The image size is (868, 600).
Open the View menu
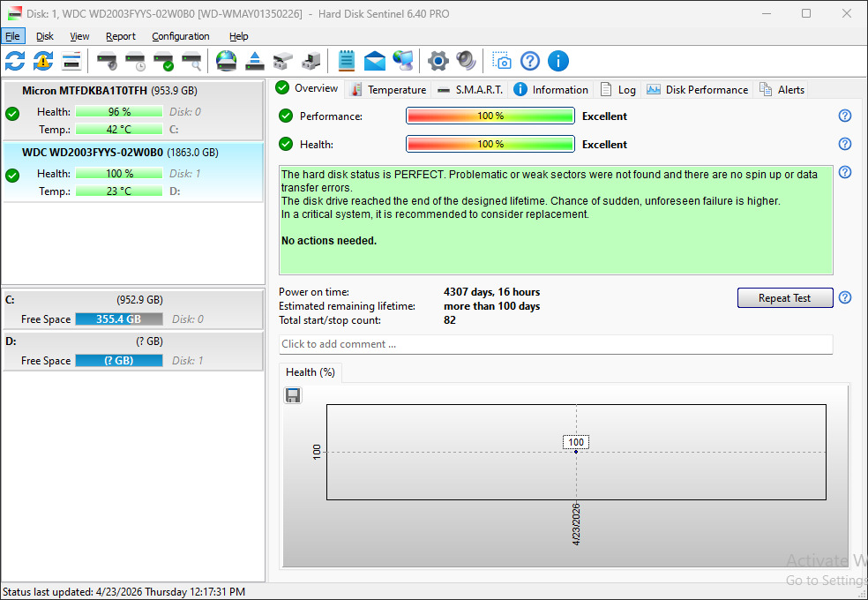click(x=79, y=36)
